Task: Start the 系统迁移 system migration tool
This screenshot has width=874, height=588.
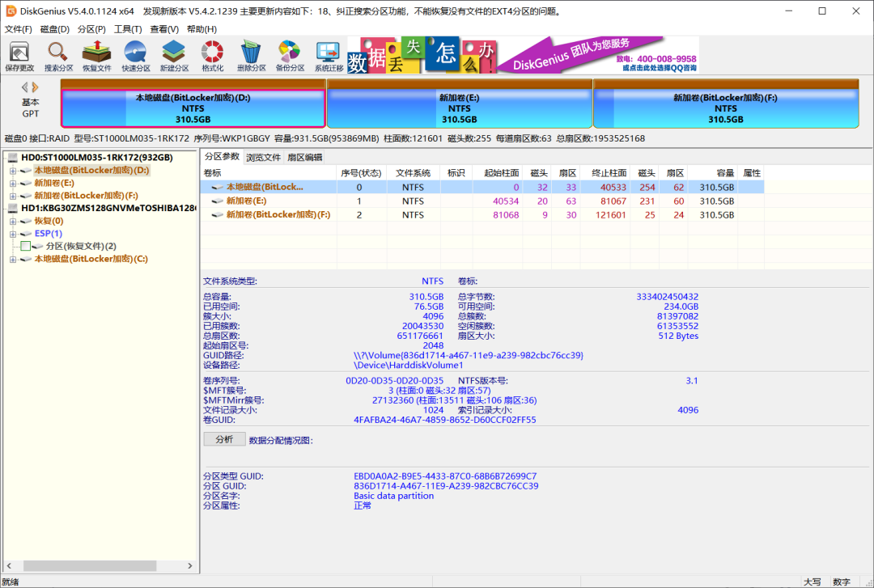Action: [x=329, y=57]
